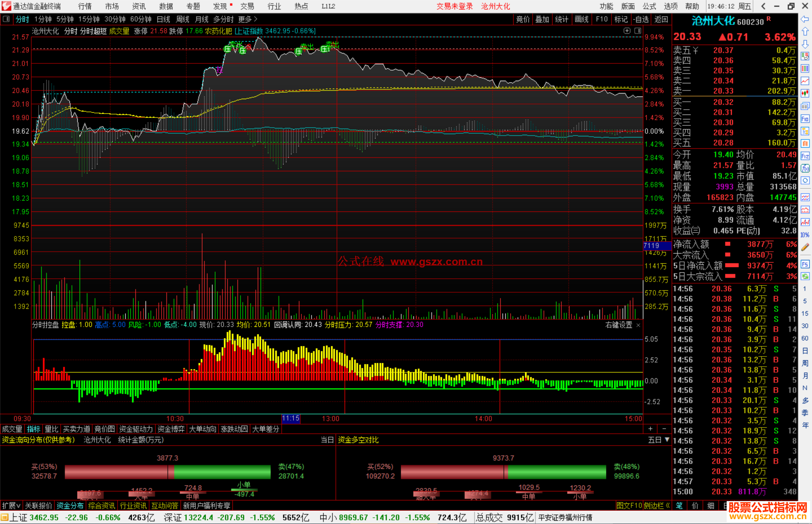
Task: Switch to 15分钟 period
Action: pos(89,19)
